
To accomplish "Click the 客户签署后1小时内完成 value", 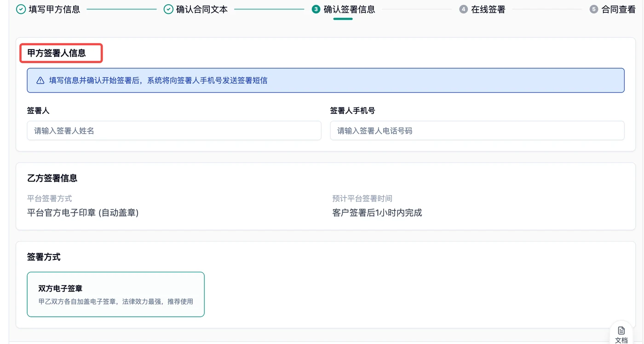I will tap(377, 213).
